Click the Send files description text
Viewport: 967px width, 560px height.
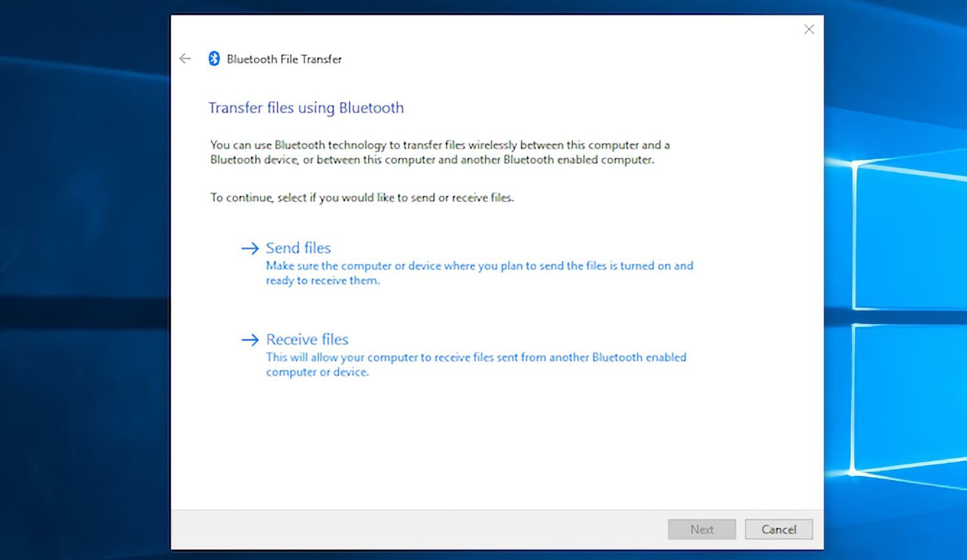point(480,273)
